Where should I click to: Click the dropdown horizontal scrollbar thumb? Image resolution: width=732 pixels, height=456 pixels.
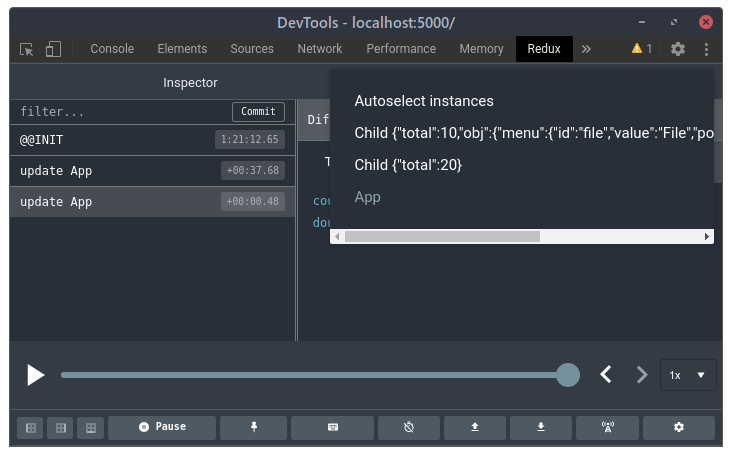442,237
